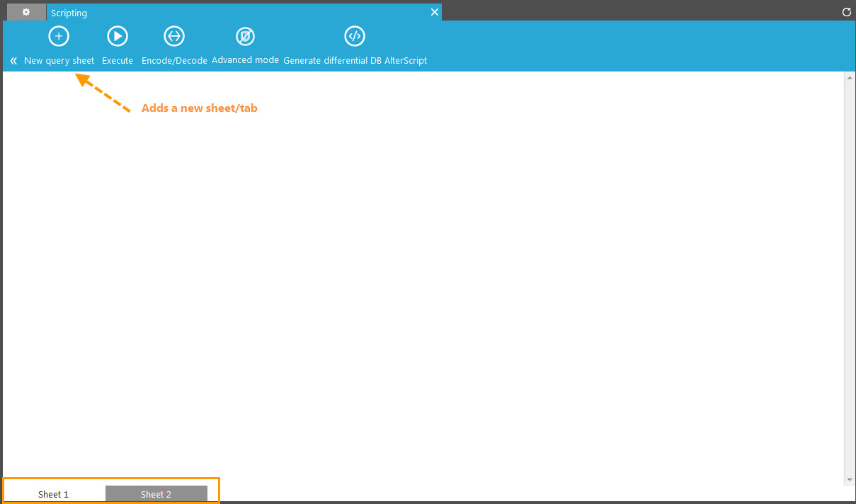Click the "Advanced mode" text label
The width and height of the screenshot is (856, 504).
pos(245,60)
